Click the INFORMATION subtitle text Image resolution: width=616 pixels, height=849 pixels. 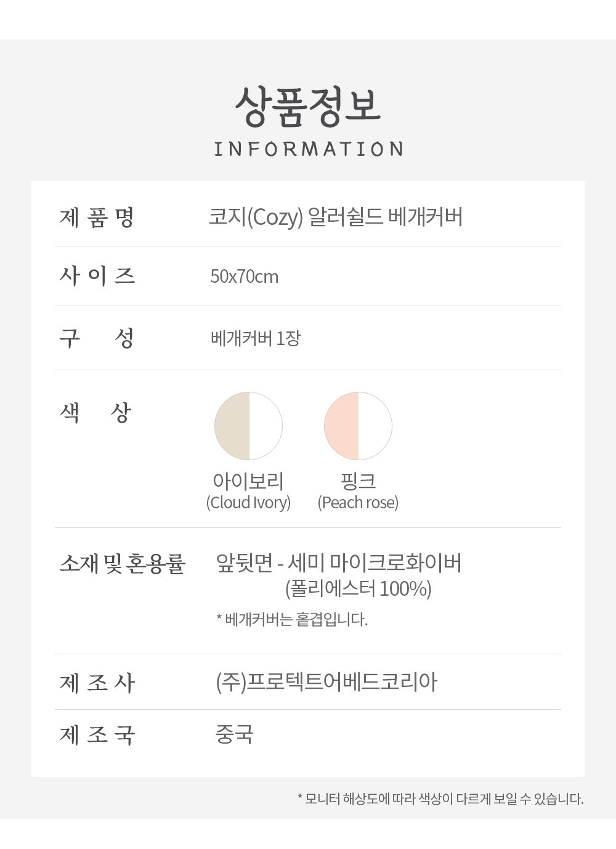point(308,149)
